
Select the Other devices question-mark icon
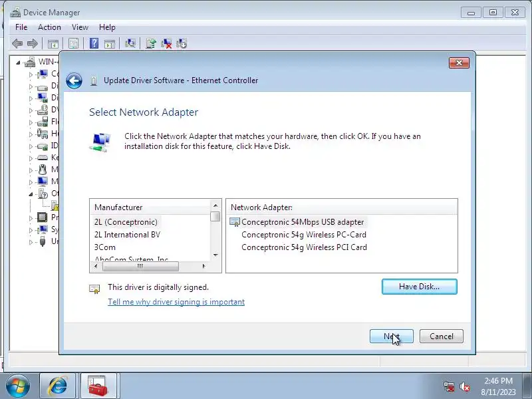(x=43, y=194)
